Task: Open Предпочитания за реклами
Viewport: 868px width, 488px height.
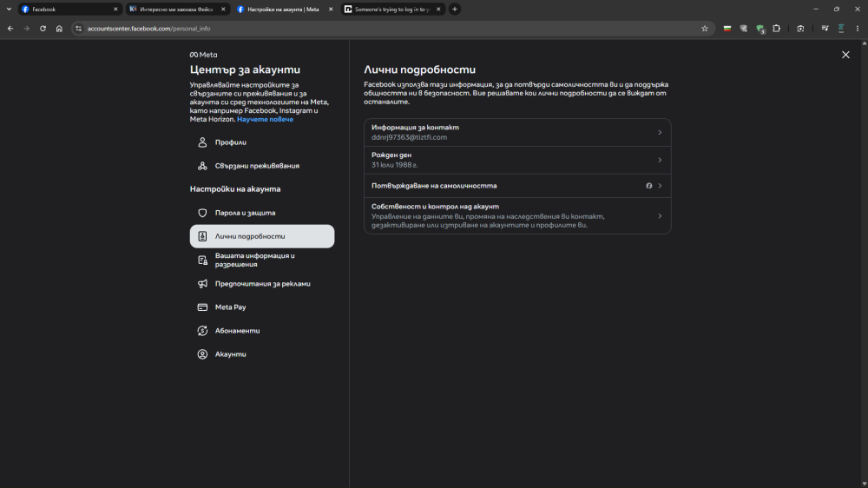Action: (262, 284)
